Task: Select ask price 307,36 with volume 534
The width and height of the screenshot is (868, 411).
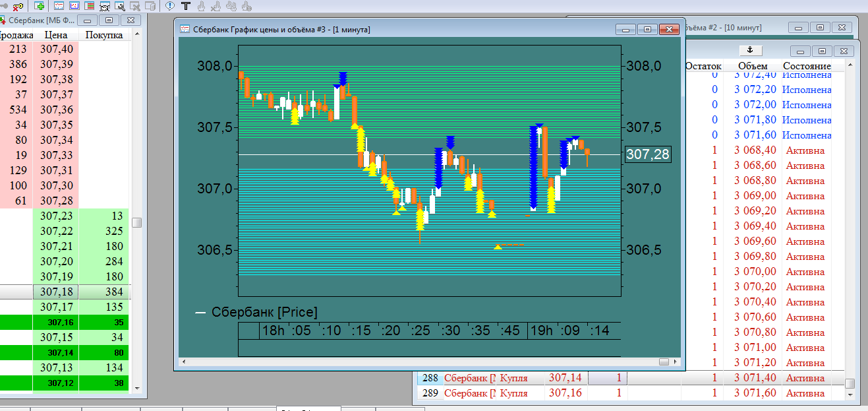Action: [x=65, y=110]
